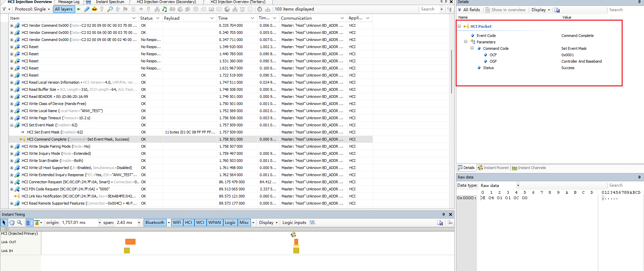Screen dimensions: 644x271
Task: Switch to the Message Log tab
Action: click(69, 2)
